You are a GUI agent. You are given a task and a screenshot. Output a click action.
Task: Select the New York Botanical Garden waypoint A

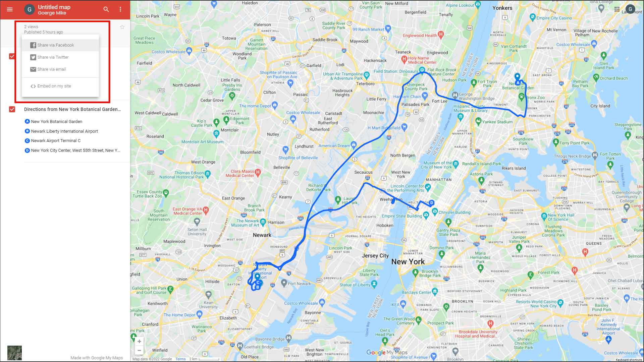pos(56,122)
